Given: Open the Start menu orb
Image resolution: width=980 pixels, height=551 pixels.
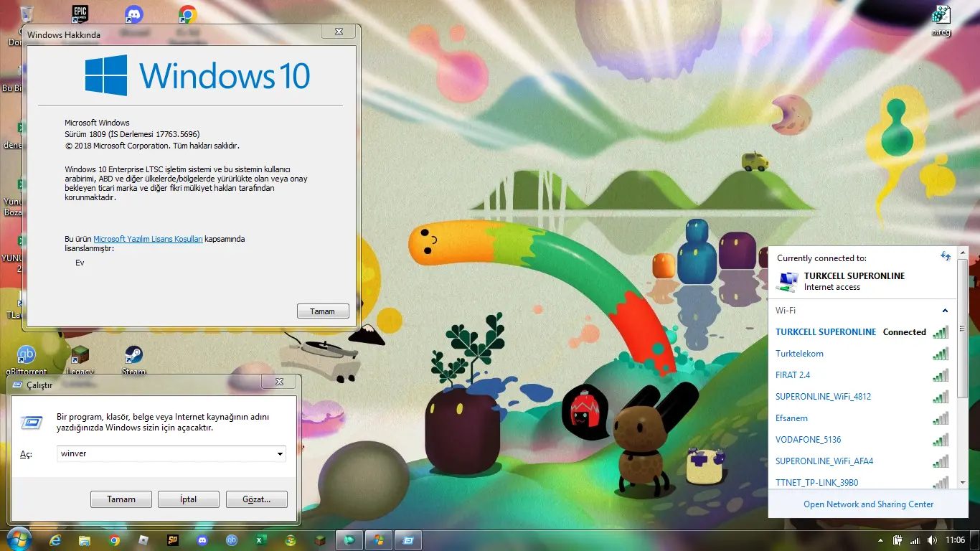Looking at the screenshot, I should [x=19, y=540].
